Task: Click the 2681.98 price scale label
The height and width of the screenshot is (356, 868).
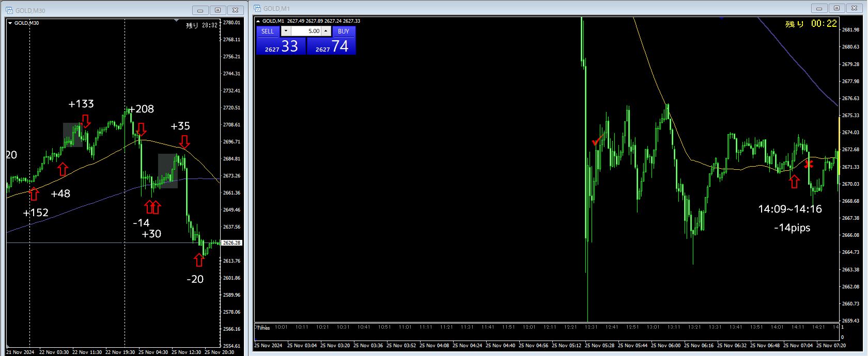Action: [850, 30]
